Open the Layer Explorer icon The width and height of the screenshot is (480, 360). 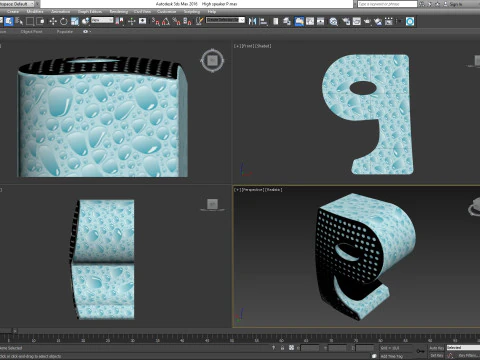click(x=287, y=21)
